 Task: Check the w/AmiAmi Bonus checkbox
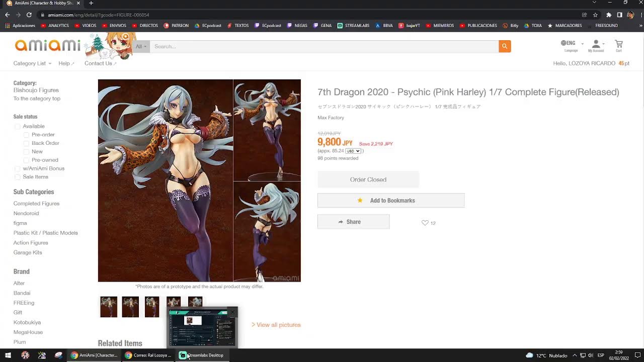(x=18, y=168)
